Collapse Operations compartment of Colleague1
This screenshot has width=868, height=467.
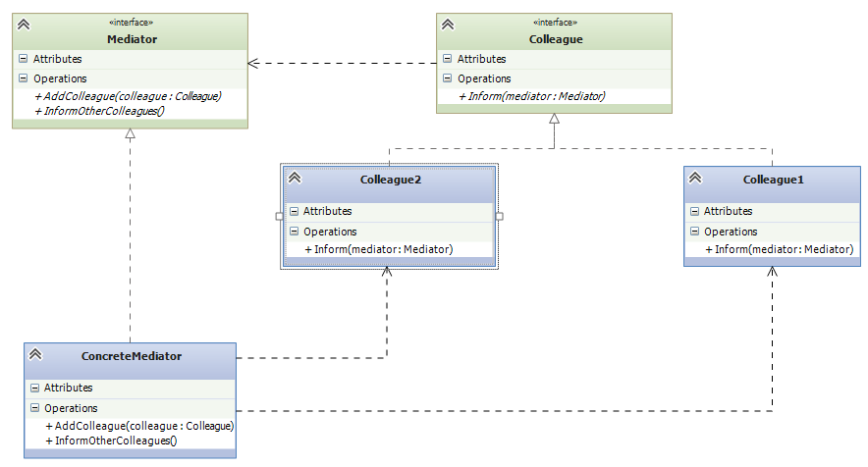(694, 232)
